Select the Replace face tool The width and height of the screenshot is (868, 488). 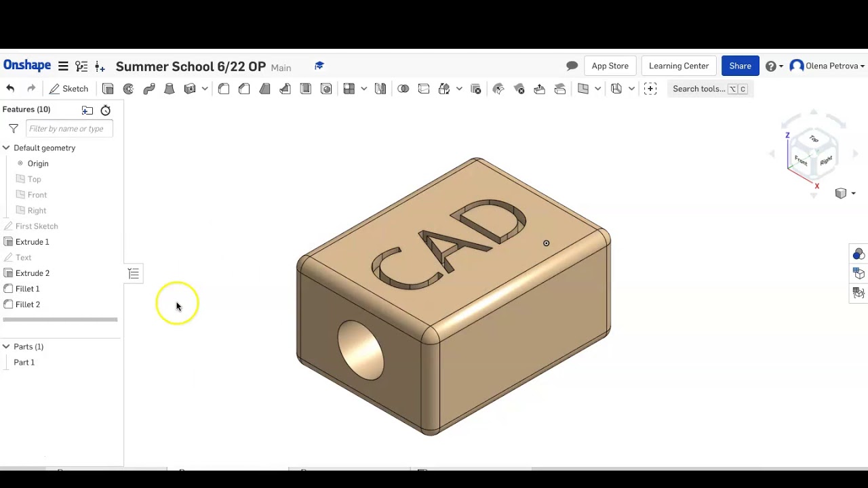click(x=560, y=89)
